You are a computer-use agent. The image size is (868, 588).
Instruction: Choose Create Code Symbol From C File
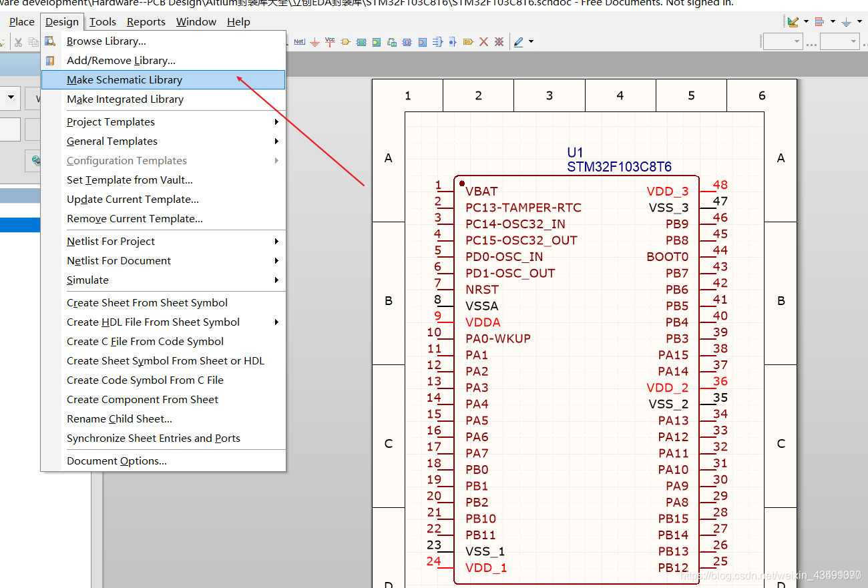pyautogui.click(x=163, y=380)
